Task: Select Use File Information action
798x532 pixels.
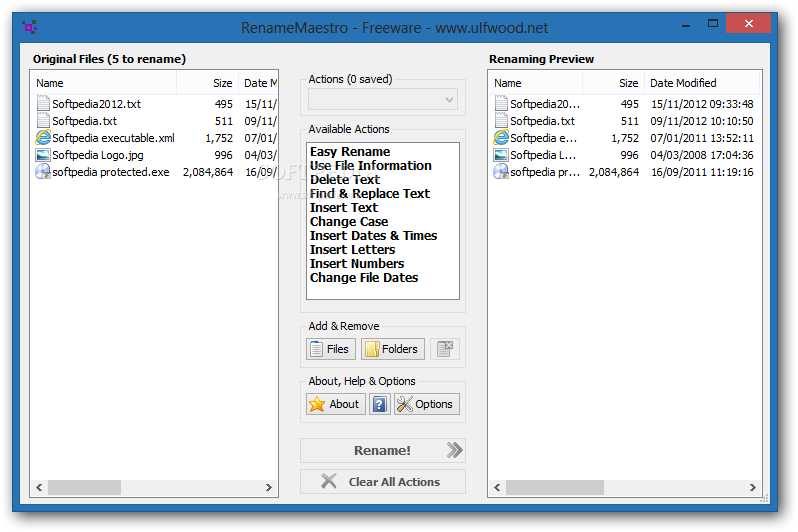Action: tap(370, 165)
